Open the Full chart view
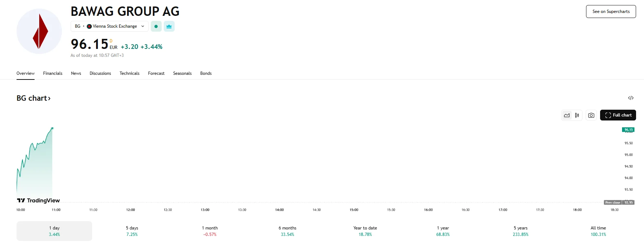Image resolution: width=644 pixels, height=246 pixels. [x=618, y=115]
